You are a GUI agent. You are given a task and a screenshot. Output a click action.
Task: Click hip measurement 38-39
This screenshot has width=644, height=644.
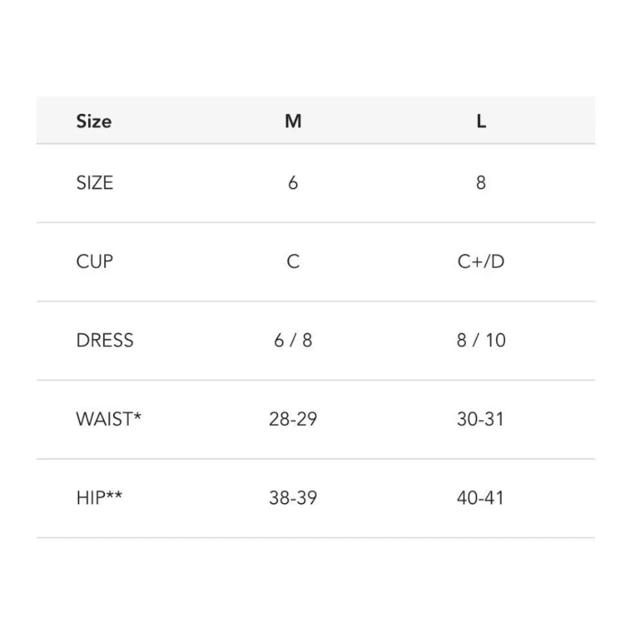click(x=293, y=498)
